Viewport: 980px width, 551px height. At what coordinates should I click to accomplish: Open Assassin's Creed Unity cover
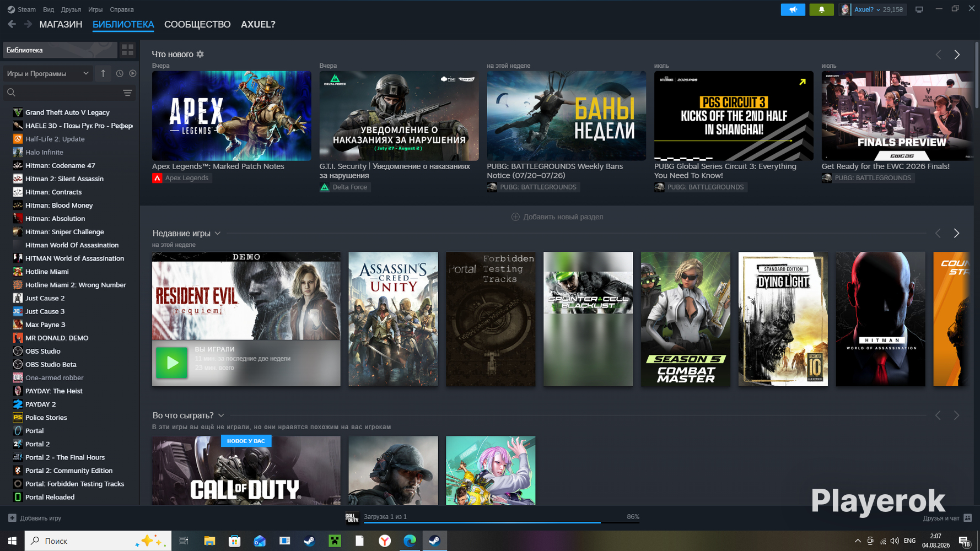[393, 319]
